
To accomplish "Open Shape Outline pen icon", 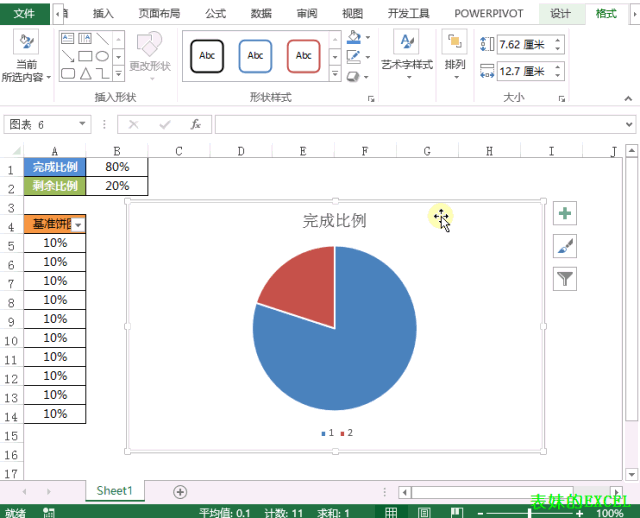I will click(353, 57).
